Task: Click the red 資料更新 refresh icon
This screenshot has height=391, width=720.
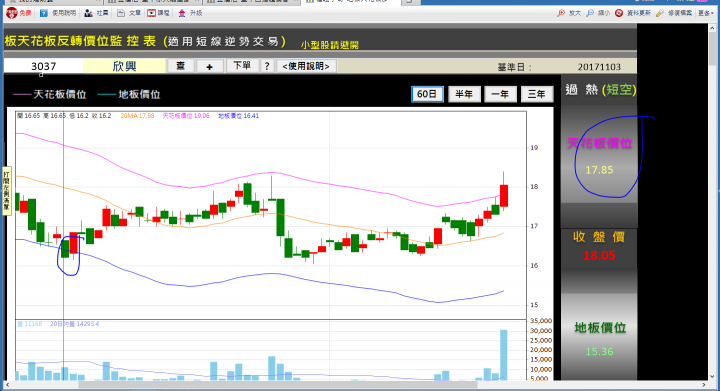Action: [x=619, y=13]
